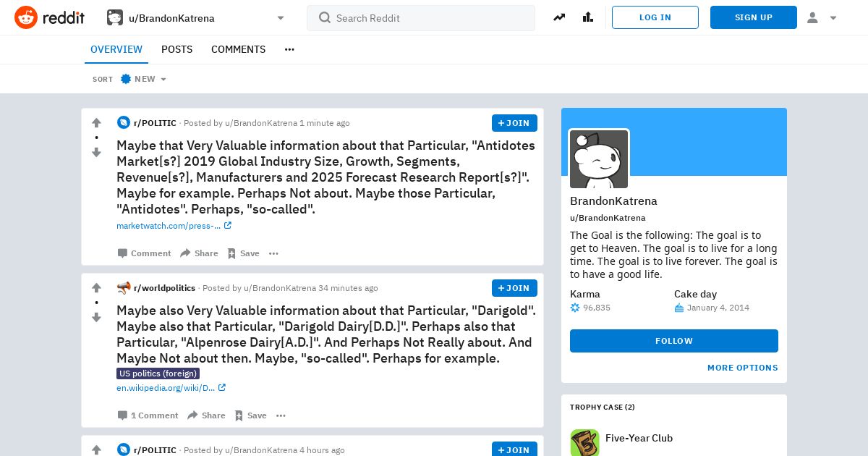Click the '4 hours ago' timestamp
Screen dimensions: 868x456
click(322, 450)
